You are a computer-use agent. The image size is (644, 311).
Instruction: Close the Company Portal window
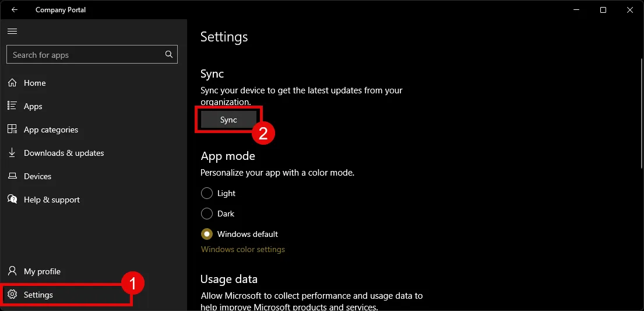point(629,10)
